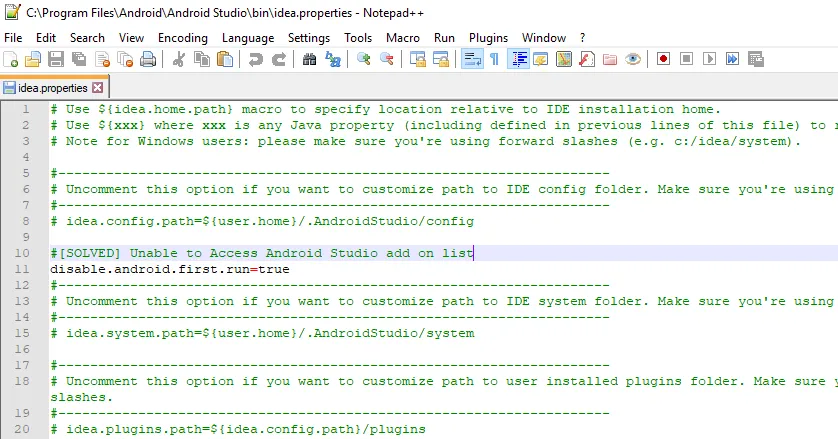Save the currently recorded macro icon
This screenshot has width=838, height=439.
click(x=756, y=59)
